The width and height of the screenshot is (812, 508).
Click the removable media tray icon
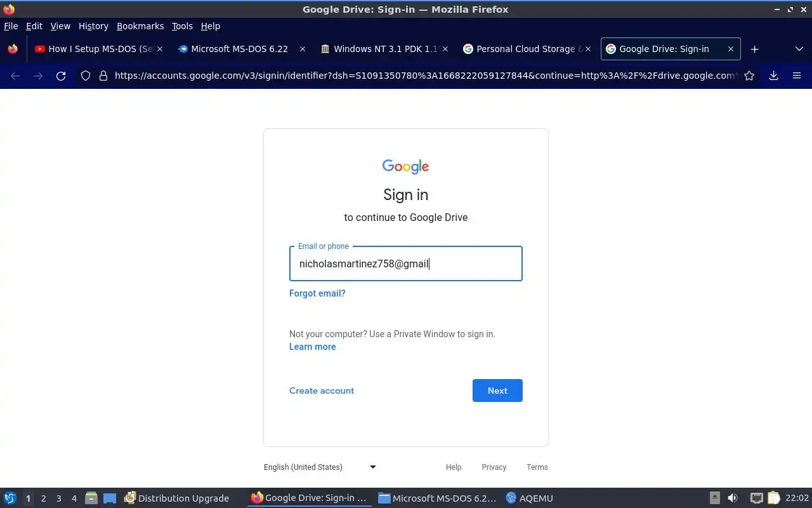pos(715,498)
